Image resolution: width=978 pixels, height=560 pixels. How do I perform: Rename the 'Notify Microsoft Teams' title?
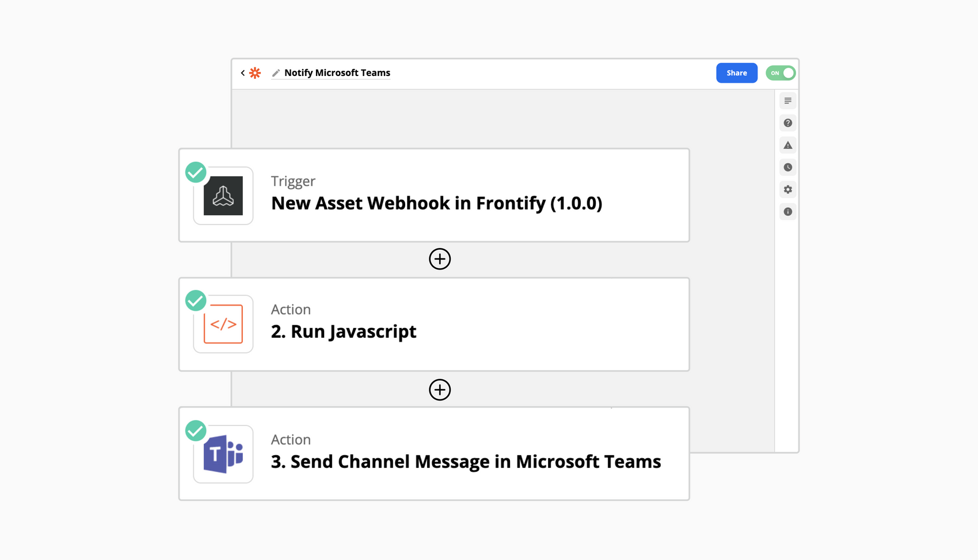(x=337, y=73)
